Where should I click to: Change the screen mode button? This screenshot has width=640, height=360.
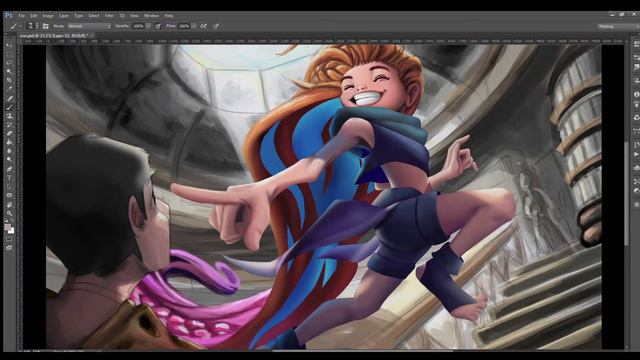[9, 248]
